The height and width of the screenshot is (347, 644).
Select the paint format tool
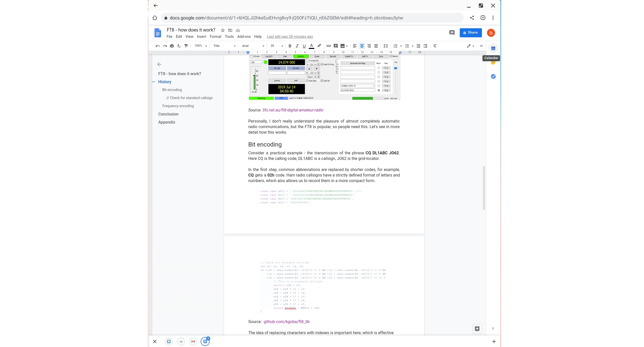186,46
